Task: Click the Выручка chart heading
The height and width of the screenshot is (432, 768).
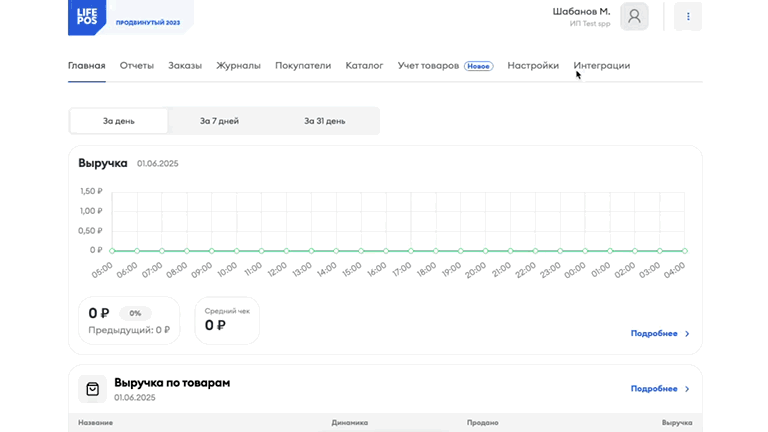Action: [x=103, y=163]
